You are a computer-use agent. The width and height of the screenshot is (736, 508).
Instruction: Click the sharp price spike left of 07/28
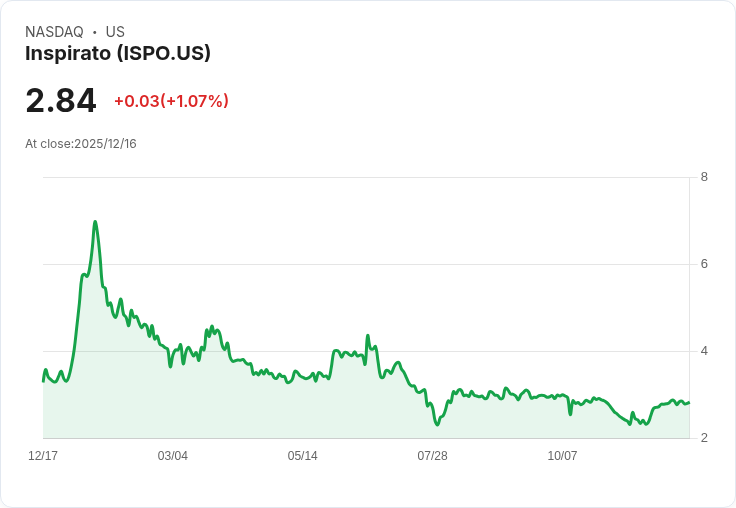click(368, 336)
